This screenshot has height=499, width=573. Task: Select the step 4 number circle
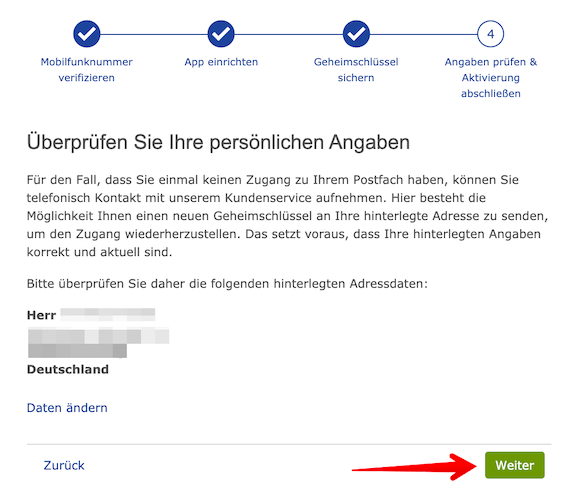[x=490, y=34]
